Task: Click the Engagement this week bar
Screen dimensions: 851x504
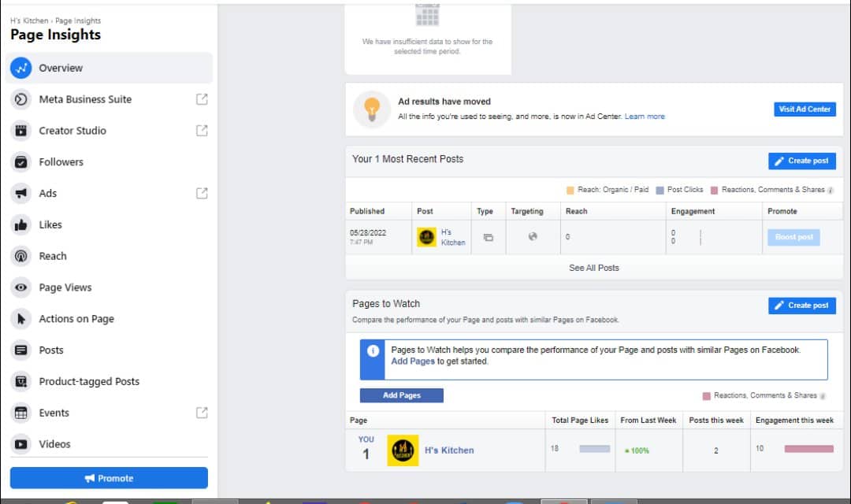Action: pos(808,449)
